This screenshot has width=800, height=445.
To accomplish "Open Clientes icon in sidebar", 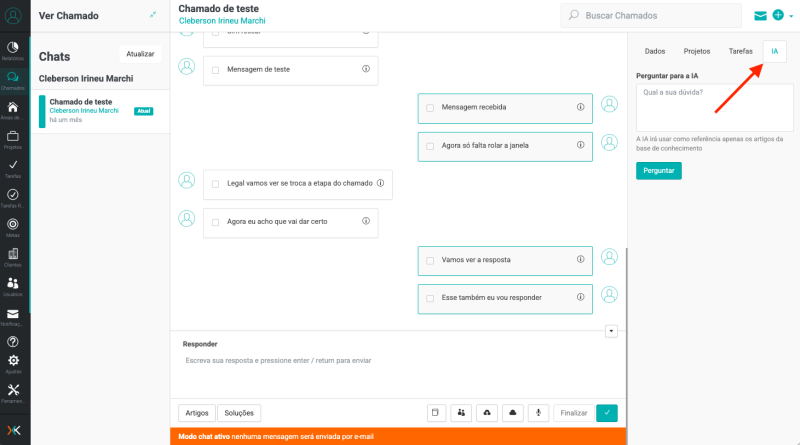I will [x=13, y=256].
